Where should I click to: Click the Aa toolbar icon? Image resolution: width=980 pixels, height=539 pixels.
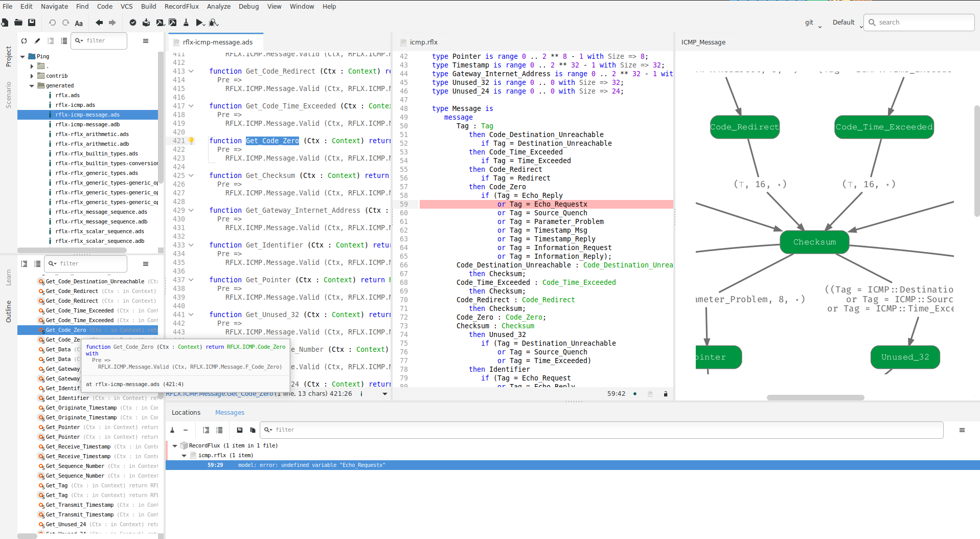click(79, 23)
